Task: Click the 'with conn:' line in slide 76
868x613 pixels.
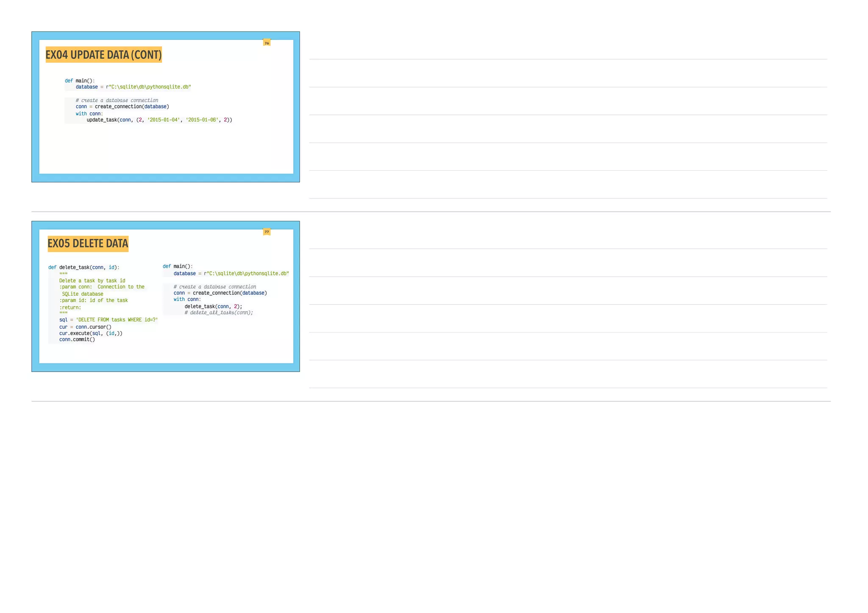Action: 89,114
